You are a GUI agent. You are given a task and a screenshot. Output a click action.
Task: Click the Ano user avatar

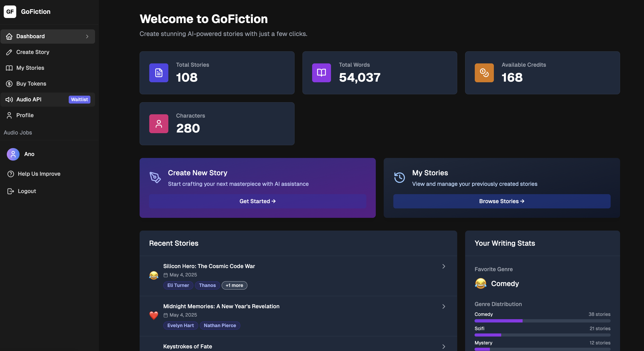coord(13,154)
